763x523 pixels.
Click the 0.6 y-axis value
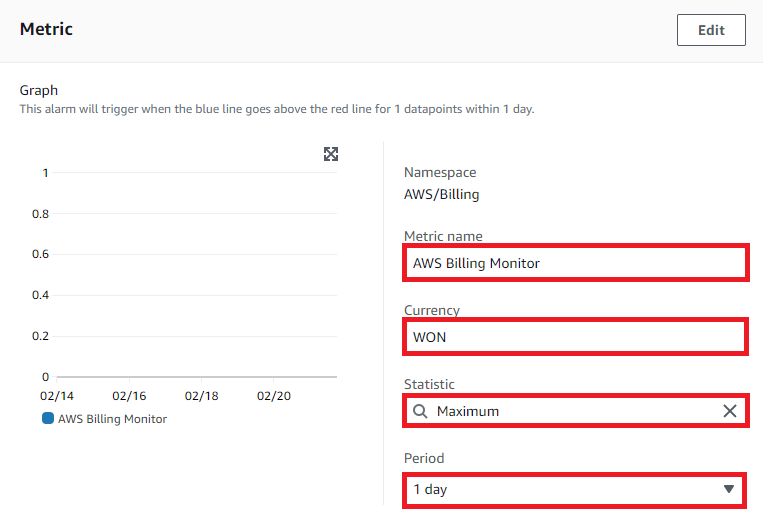click(40, 254)
